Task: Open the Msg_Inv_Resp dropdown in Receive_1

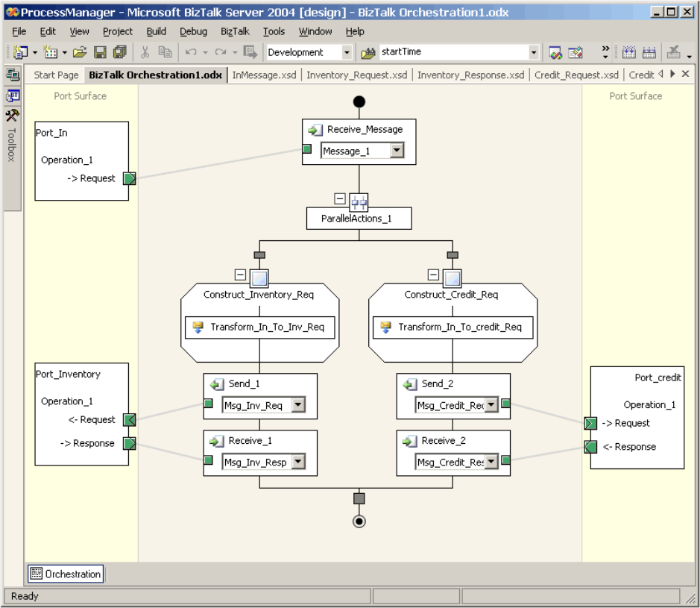Action: click(x=298, y=462)
